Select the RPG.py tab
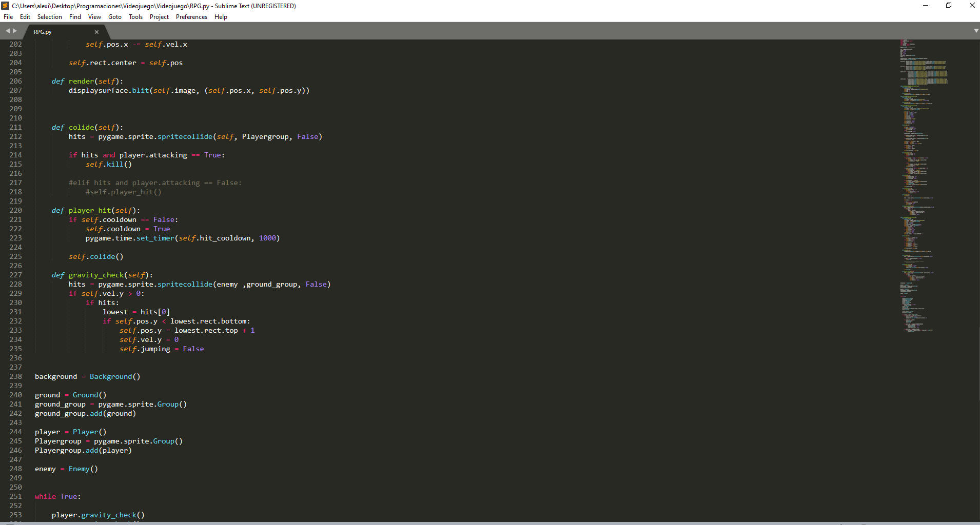This screenshot has height=525, width=980. tap(42, 32)
